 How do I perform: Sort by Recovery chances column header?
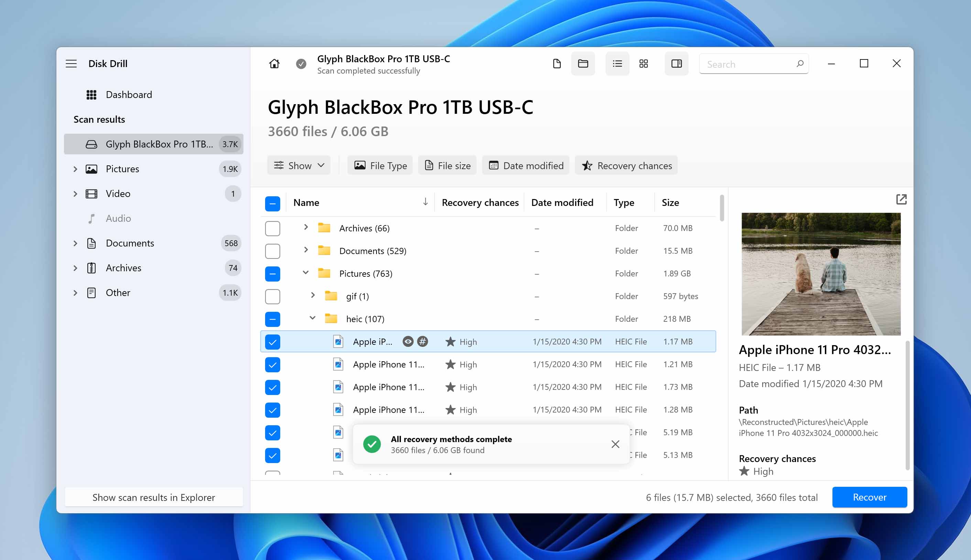coord(480,202)
